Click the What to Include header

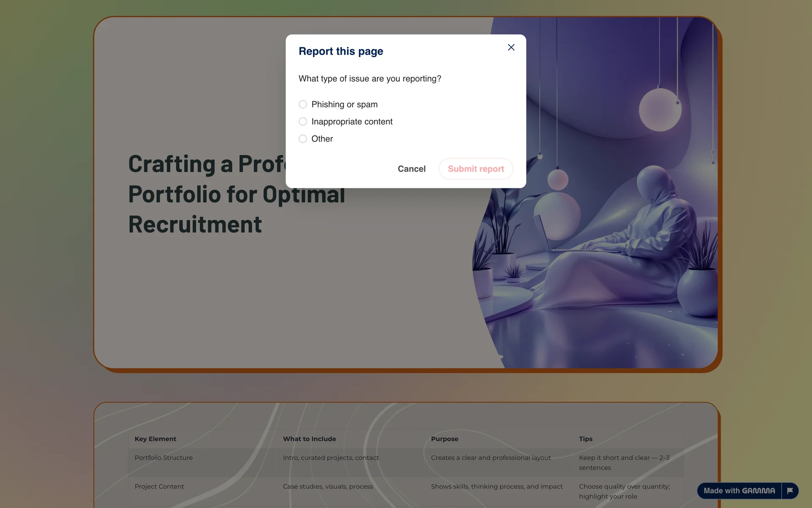click(x=309, y=439)
